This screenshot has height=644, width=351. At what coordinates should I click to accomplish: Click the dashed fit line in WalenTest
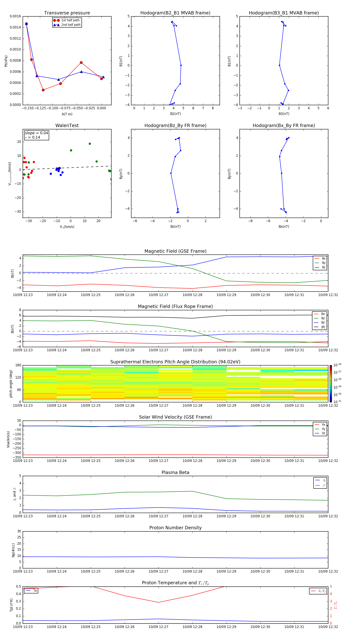pos(67,168)
